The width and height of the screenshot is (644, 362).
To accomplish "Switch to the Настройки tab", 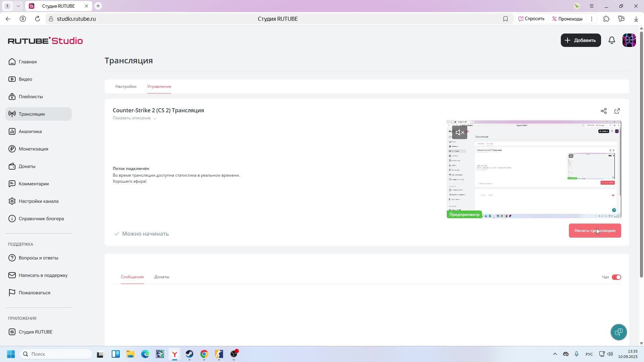I will [x=126, y=86].
